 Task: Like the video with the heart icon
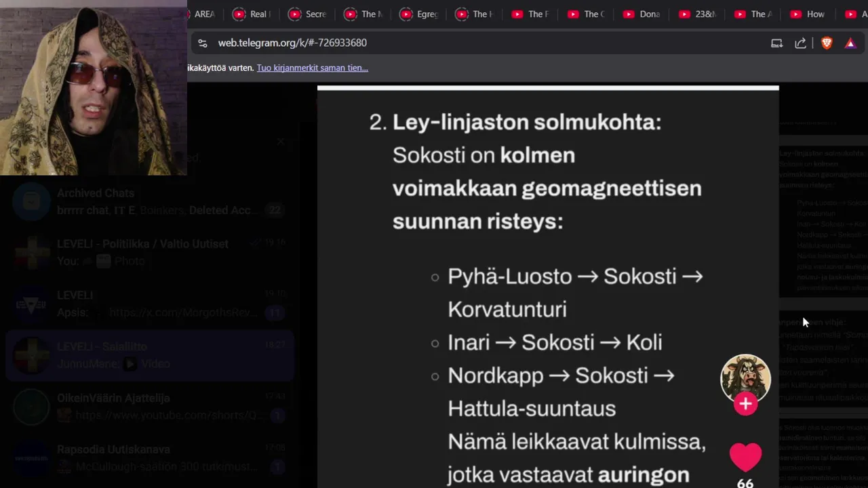click(x=745, y=457)
